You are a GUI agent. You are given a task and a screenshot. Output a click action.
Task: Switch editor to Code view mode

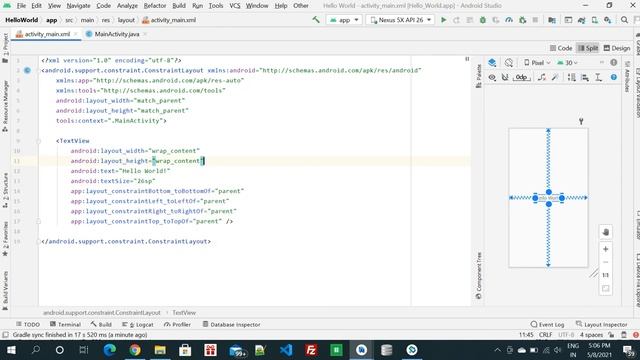(561, 48)
